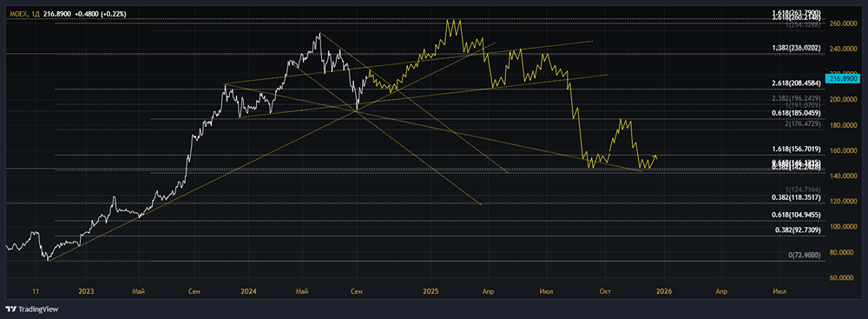Click the 2023 time axis label
This screenshot has width=868, height=319.
[x=86, y=290]
